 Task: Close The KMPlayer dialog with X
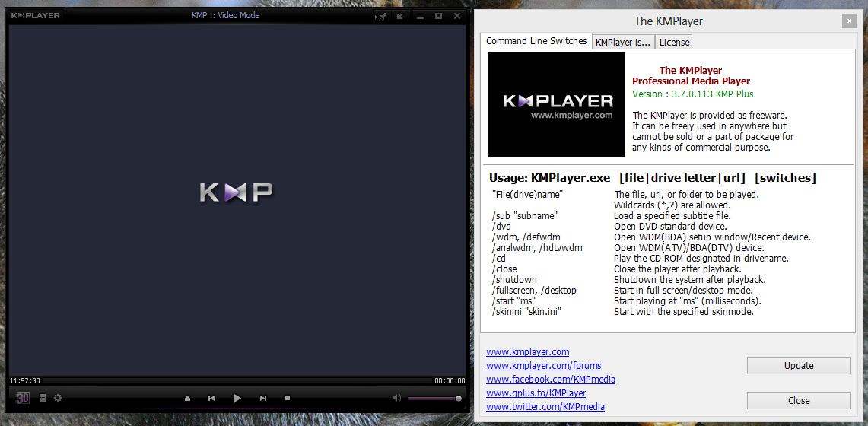point(849,21)
